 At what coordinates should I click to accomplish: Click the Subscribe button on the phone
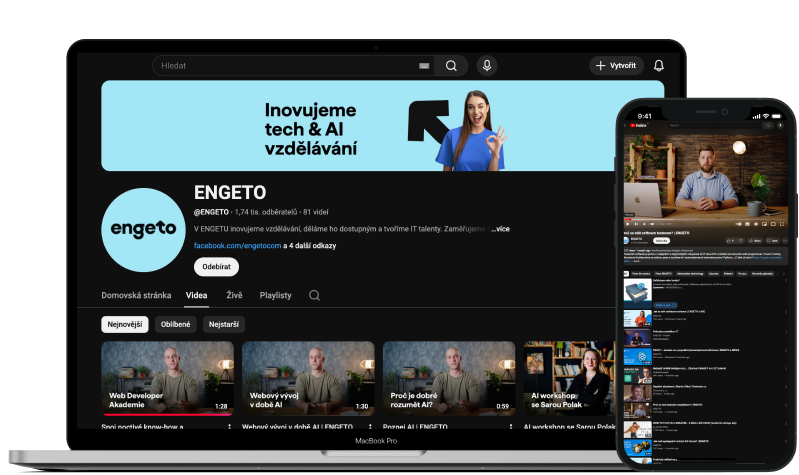(661, 241)
